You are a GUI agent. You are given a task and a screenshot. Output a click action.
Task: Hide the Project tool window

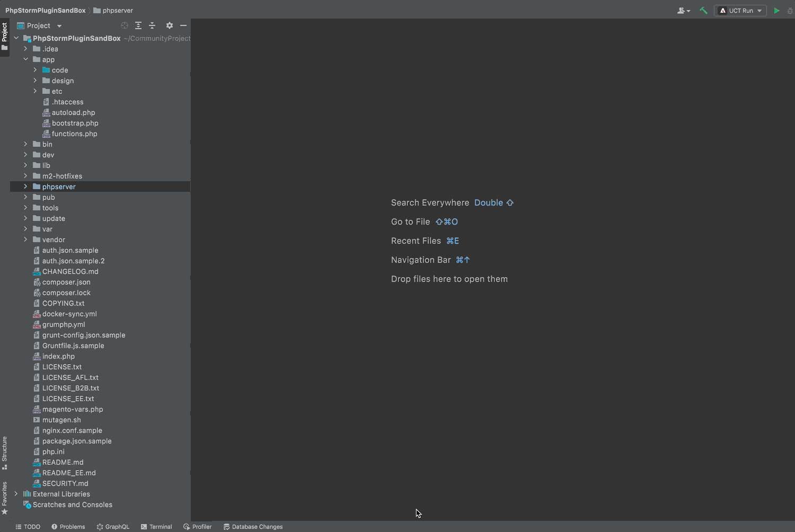(183, 25)
